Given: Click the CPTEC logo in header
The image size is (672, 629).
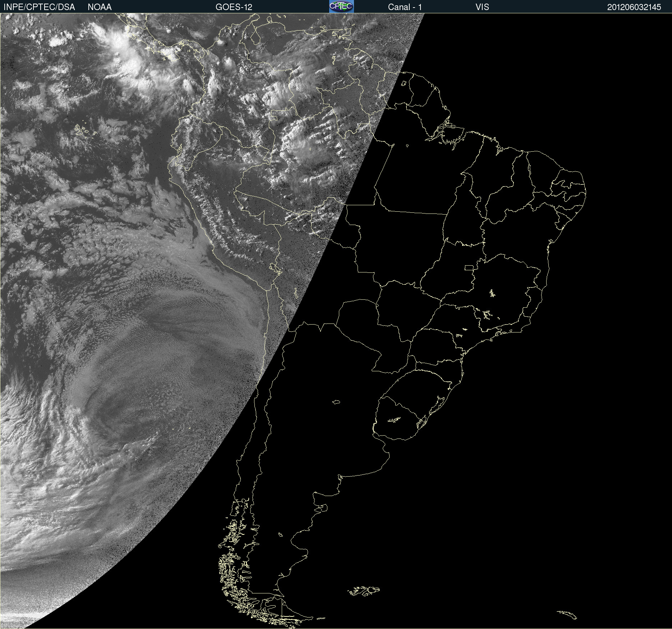Looking at the screenshot, I should [x=341, y=6].
